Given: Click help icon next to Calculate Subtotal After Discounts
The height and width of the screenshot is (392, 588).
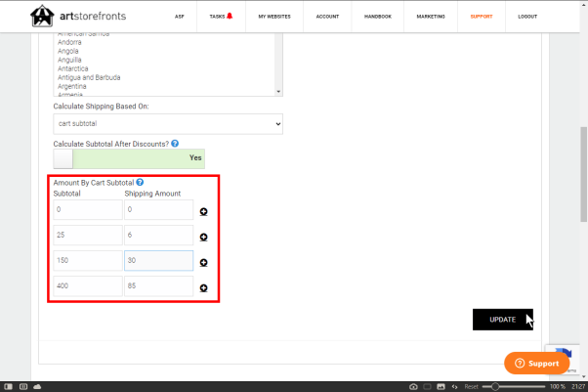Looking at the screenshot, I should (x=175, y=144).
